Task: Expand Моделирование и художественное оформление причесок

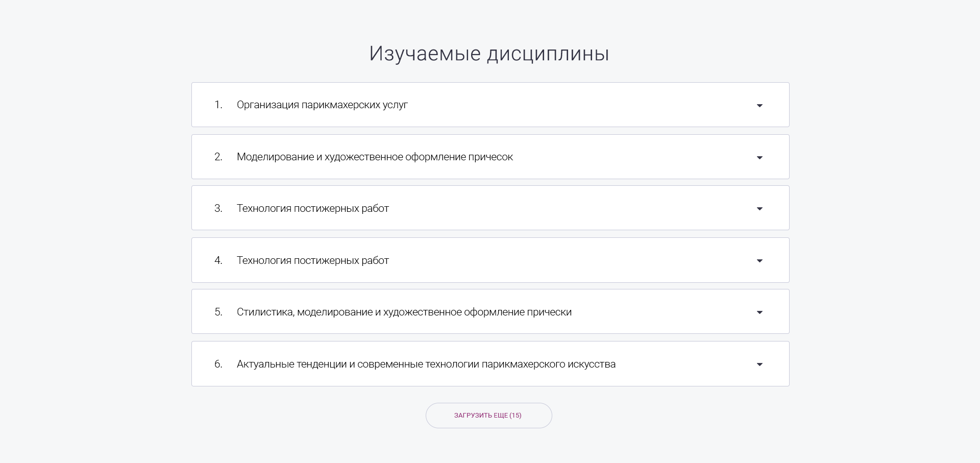Action: click(375, 157)
